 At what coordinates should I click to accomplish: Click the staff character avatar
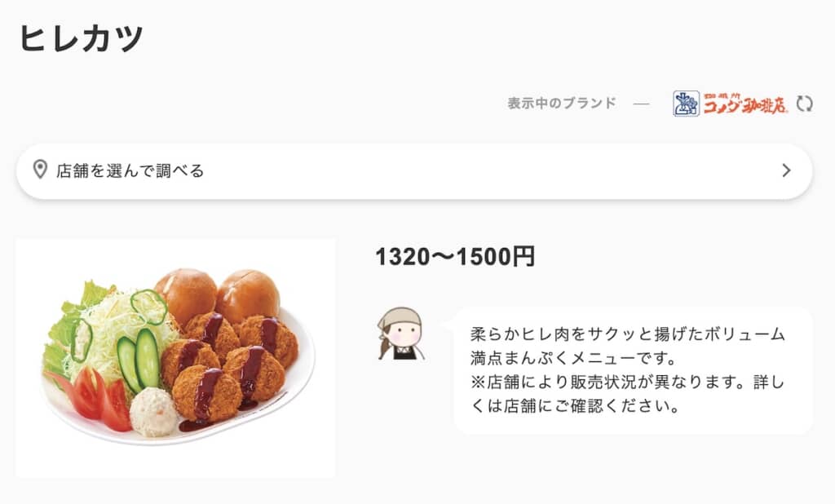click(401, 334)
